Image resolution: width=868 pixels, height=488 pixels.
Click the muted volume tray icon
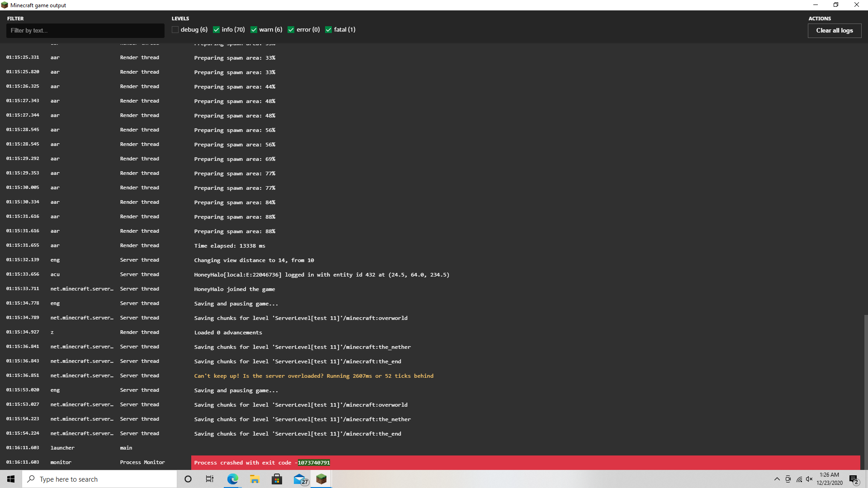click(x=809, y=479)
